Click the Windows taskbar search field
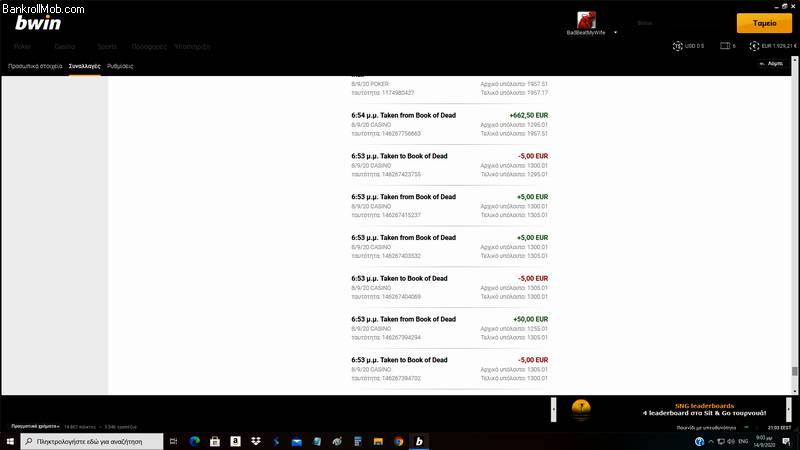800x450 pixels. 92,441
